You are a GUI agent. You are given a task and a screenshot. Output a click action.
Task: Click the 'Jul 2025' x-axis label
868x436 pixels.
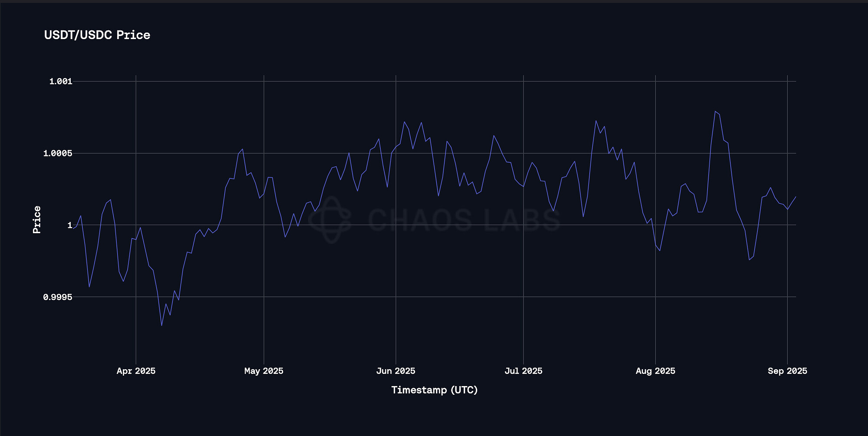click(523, 371)
